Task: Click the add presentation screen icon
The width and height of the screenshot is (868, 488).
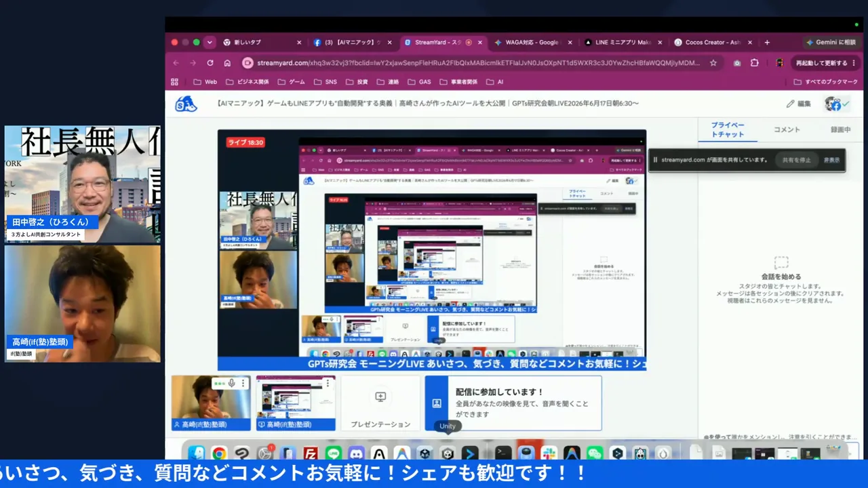Action: (x=380, y=397)
